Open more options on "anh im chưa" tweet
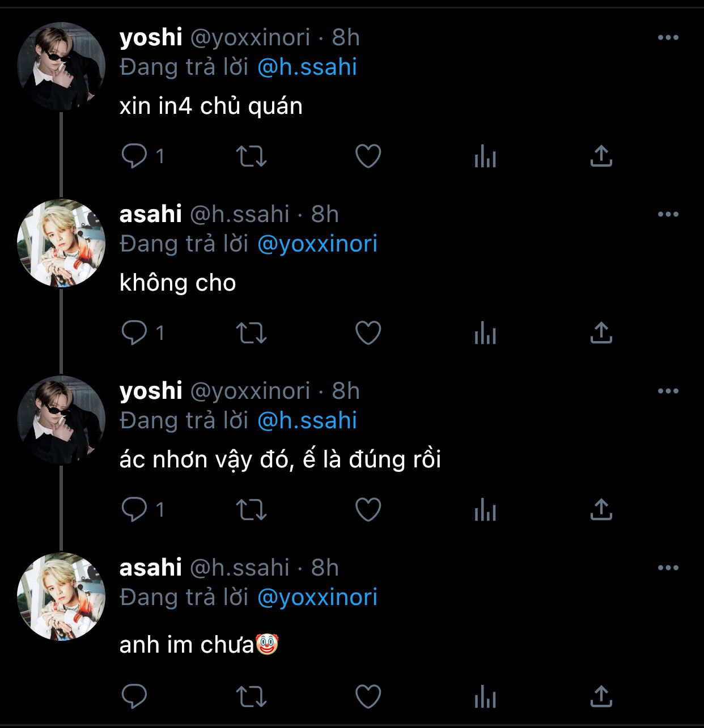Screen dimensions: 704x728 (x=668, y=568)
